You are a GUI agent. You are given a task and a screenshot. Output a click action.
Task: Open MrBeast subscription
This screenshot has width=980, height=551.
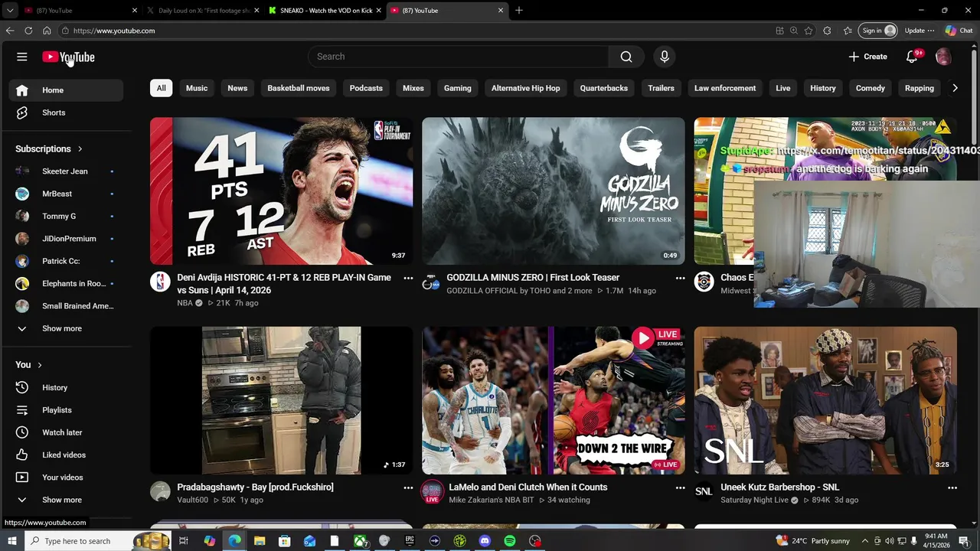(x=66, y=194)
